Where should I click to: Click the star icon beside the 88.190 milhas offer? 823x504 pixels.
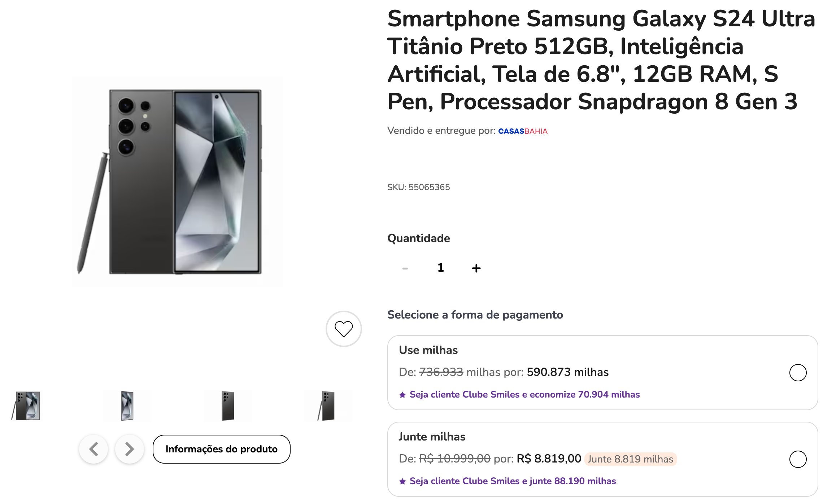click(402, 481)
